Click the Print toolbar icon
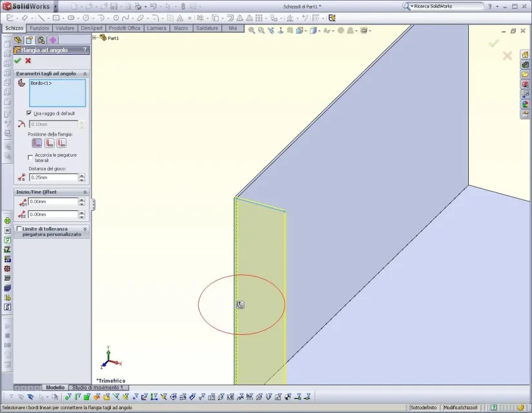This screenshot has height=413, width=532. (138, 6)
